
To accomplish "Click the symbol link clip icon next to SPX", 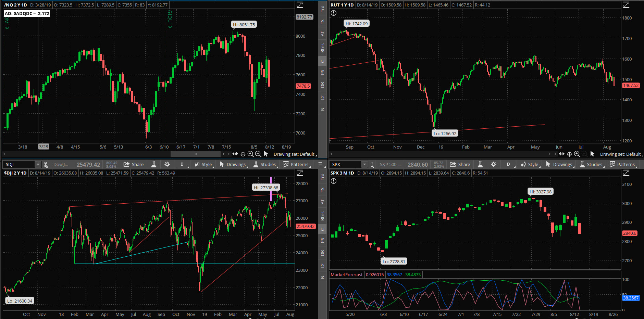I will [x=372, y=165].
